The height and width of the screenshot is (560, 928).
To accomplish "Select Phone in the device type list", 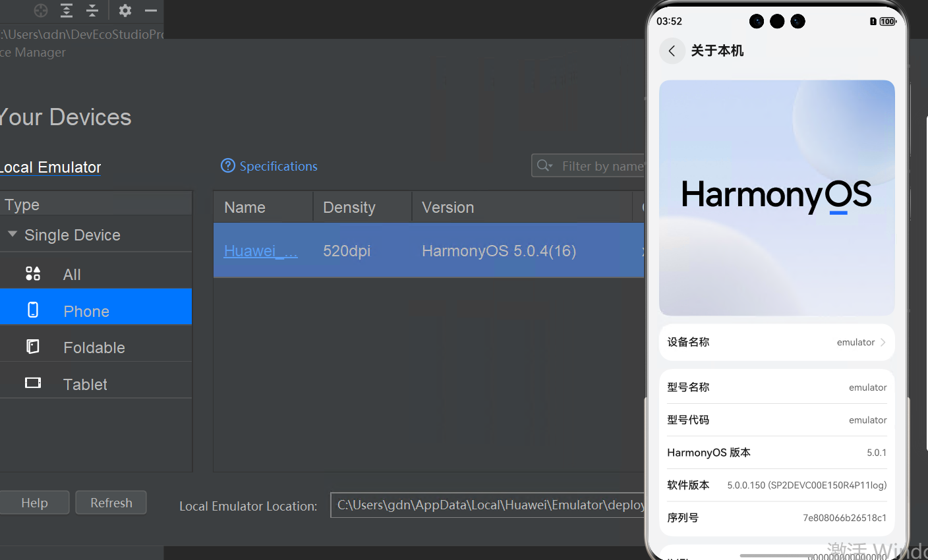I will [96, 306].
